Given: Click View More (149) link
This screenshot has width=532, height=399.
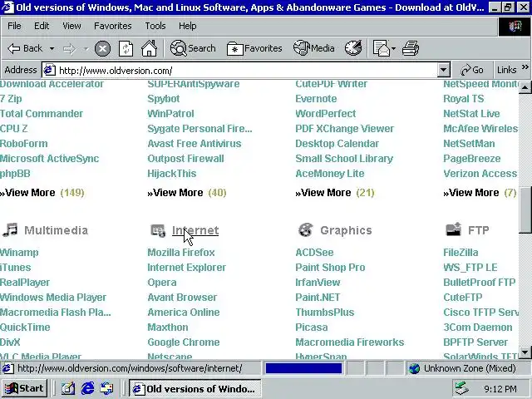Looking at the screenshot, I should 42,193.
